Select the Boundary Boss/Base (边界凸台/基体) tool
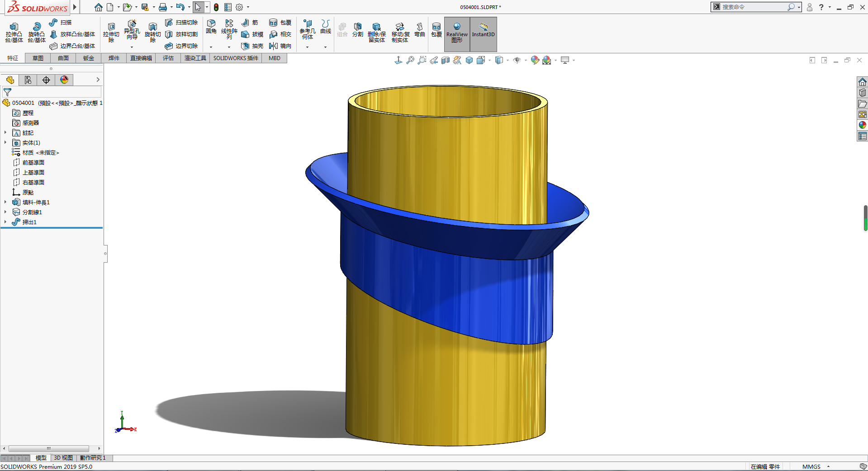Image resolution: width=868 pixels, height=471 pixels. point(72,46)
